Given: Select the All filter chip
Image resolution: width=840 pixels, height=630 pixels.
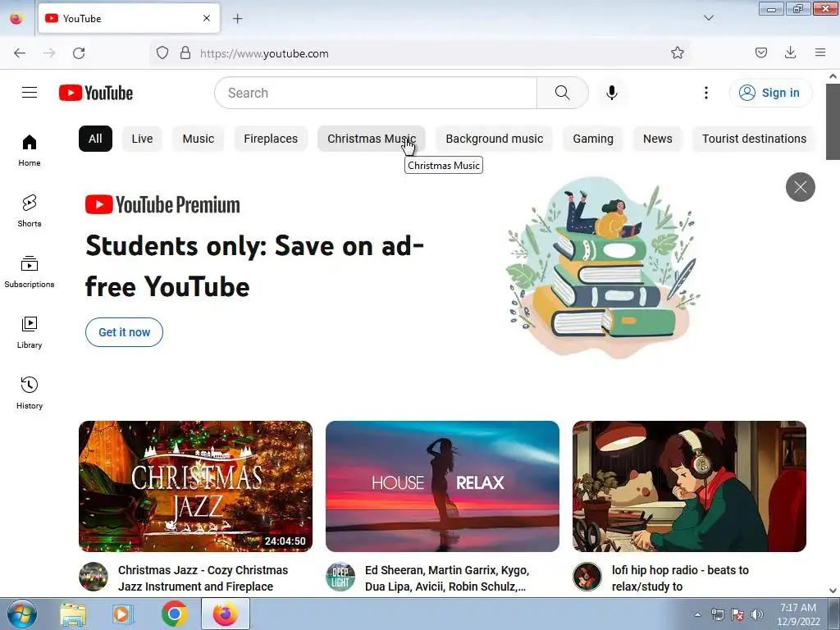Looking at the screenshot, I should tap(95, 139).
